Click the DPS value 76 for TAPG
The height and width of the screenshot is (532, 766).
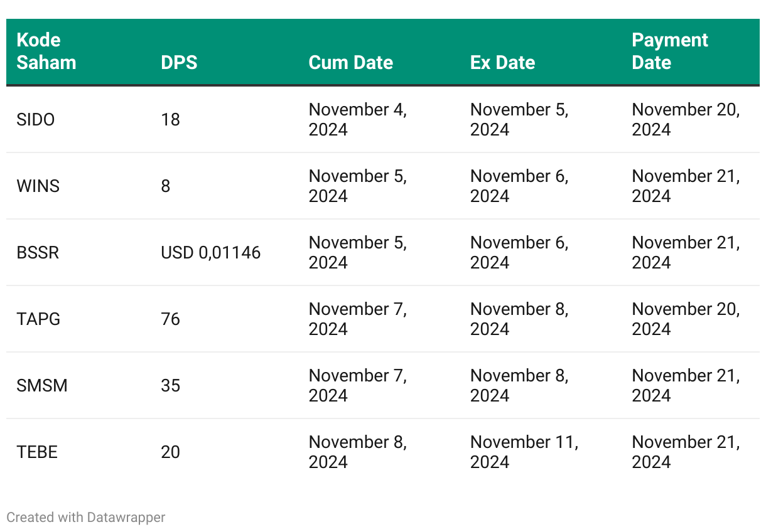(x=170, y=319)
